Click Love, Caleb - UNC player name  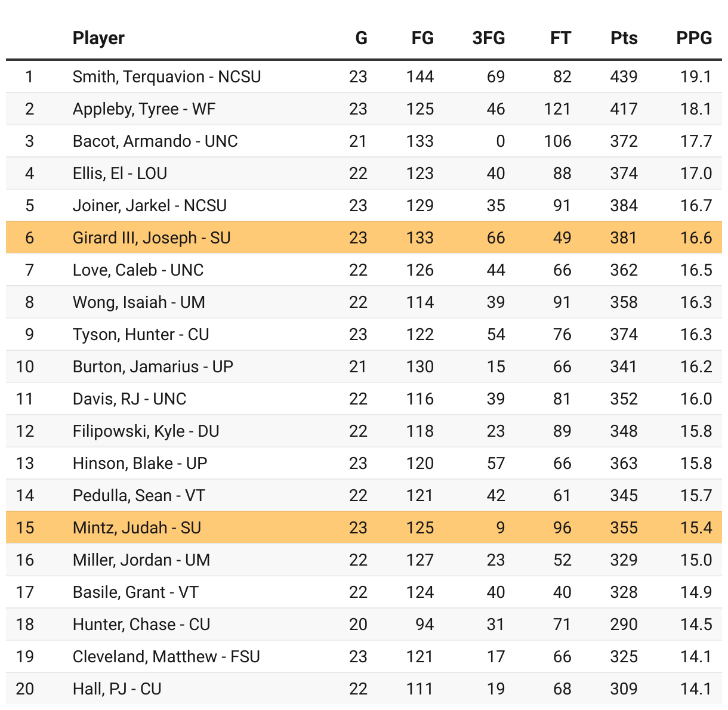(138, 270)
